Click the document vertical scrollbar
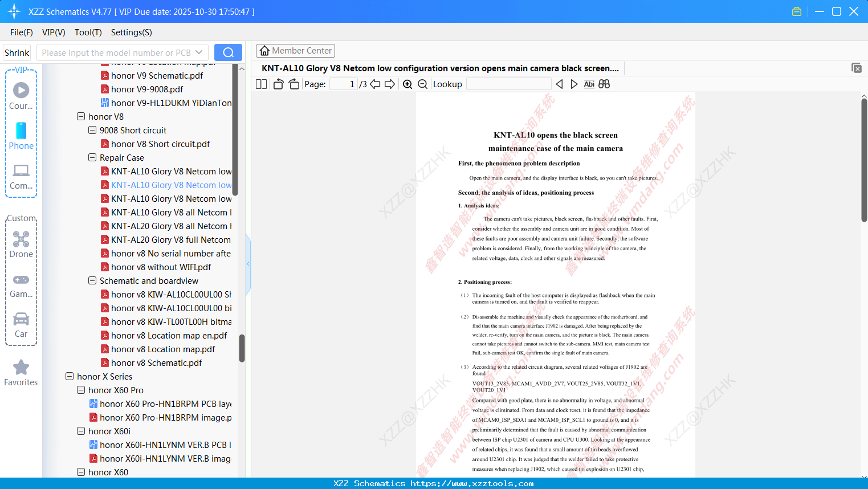The image size is (868, 489). tap(864, 160)
